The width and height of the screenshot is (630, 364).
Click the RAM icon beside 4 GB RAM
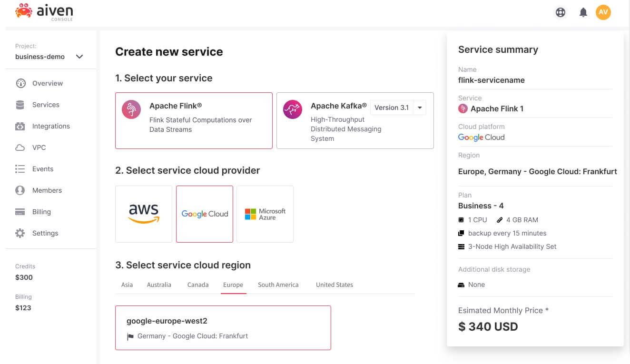(x=500, y=220)
